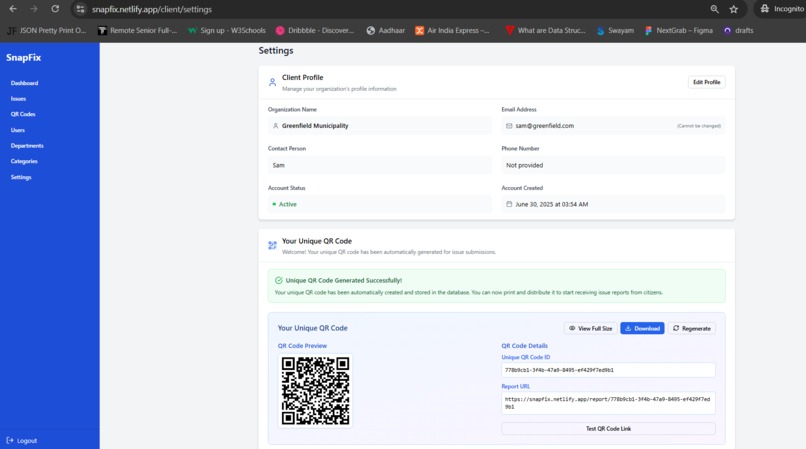The width and height of the screenshot is (806, 449).
Task: Open the Incognito profile indicator
Action: (781, 9)
